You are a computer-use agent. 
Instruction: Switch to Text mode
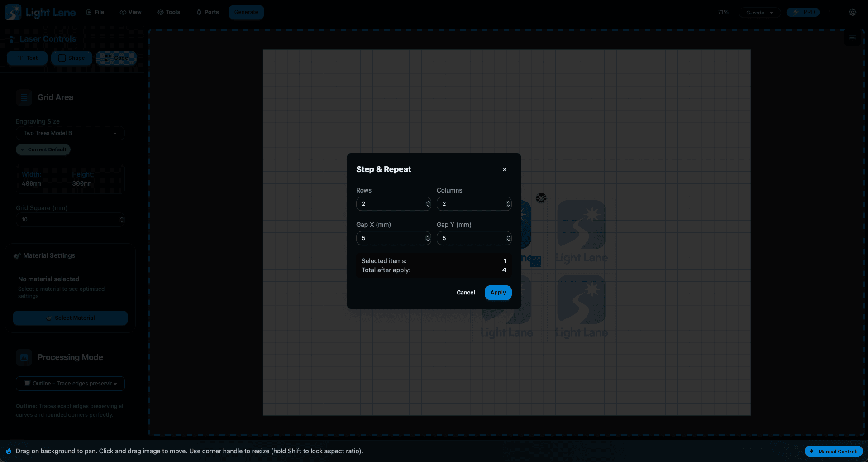(27, 58)
